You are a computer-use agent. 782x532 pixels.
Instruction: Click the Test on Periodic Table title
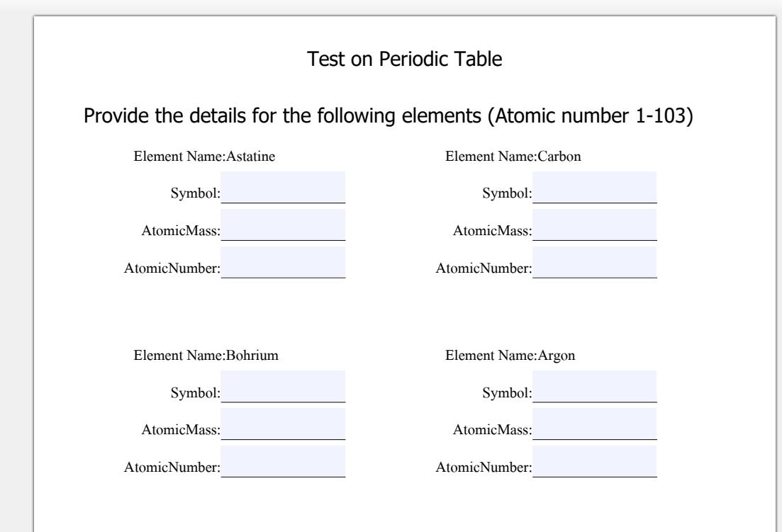coord(404,59)
